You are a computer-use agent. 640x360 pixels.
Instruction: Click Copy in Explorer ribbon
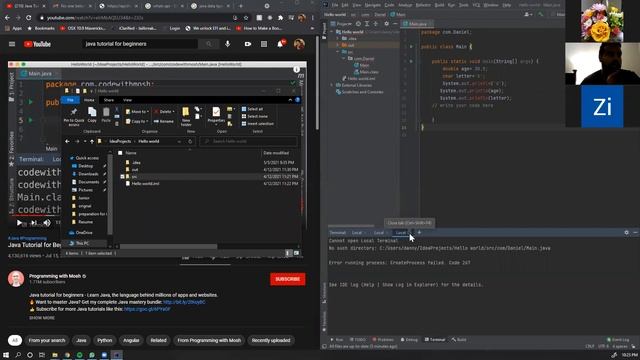pyautogui.click(x=92, y=115)
